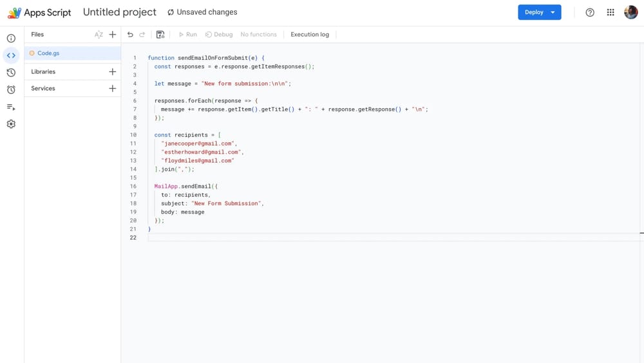644x363 pixels.
Task: Click responses.forEach on line 6
Action: 183,101
